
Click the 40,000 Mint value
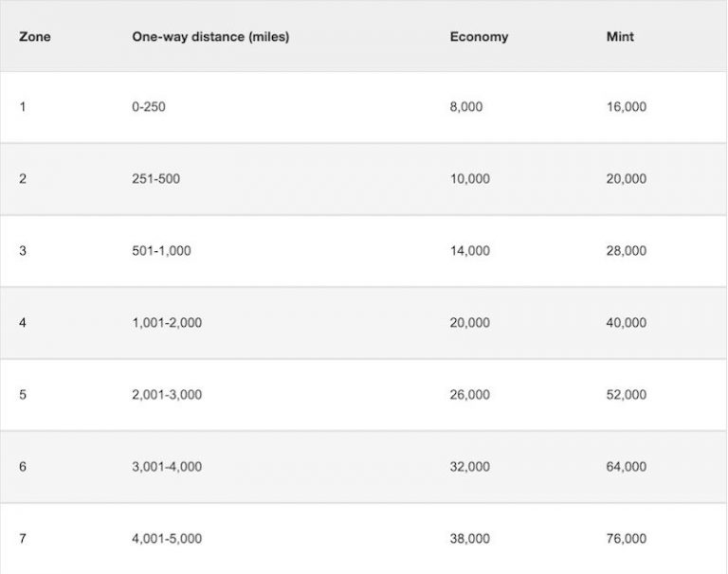tap(626, 322)
